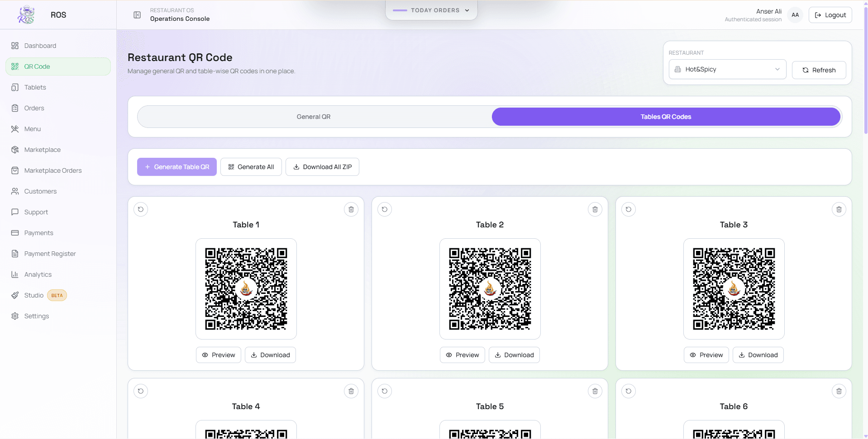
Task: Open Menu section in sidebar
Action: (58, 129)
